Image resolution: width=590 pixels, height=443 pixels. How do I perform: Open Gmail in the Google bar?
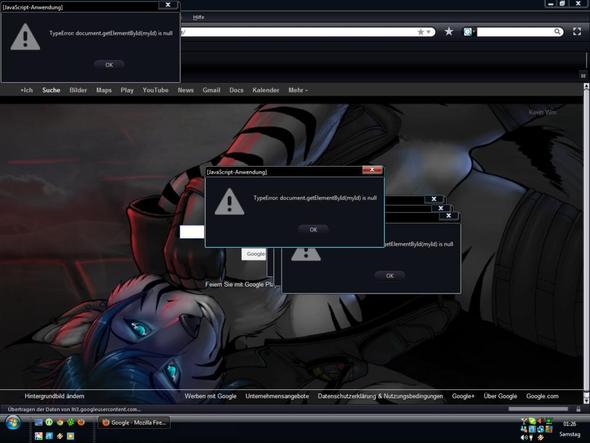[211, 90]
